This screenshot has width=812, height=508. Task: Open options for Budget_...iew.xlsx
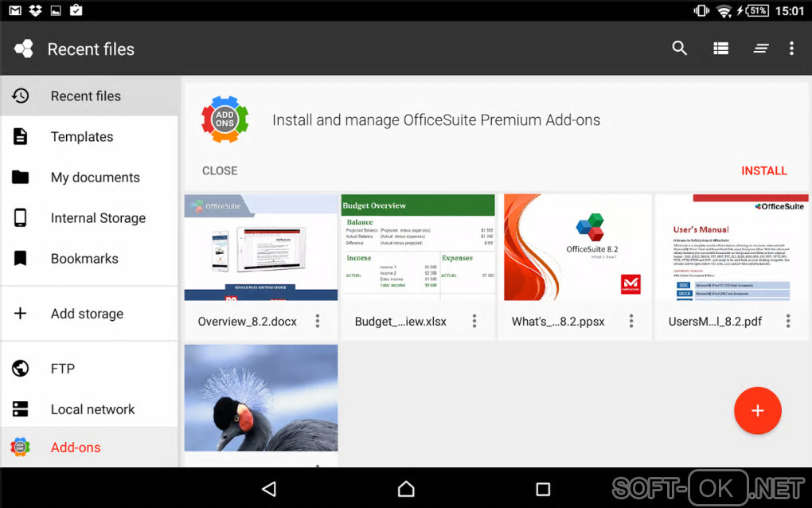click(474, 321)
